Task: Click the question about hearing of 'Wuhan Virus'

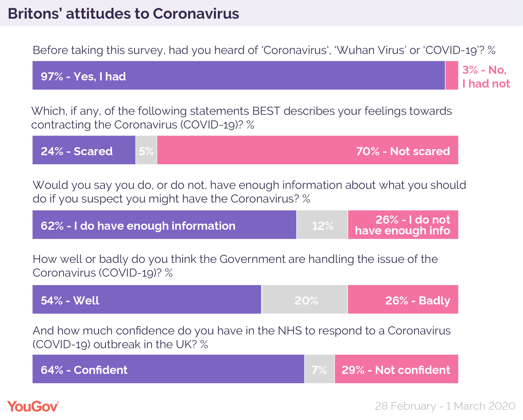Action: pyautogui.click(x=264, y=50)
